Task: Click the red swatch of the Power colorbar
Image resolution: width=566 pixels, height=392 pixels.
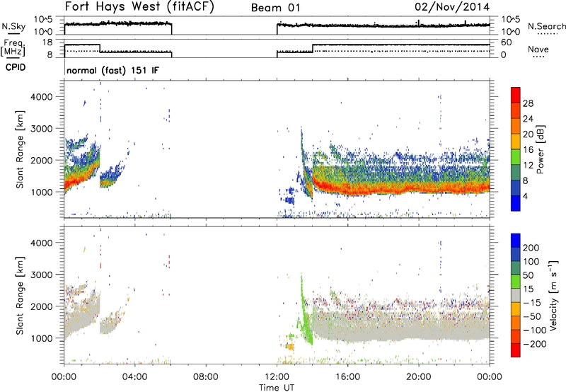Action: click(x=516, y=96)
